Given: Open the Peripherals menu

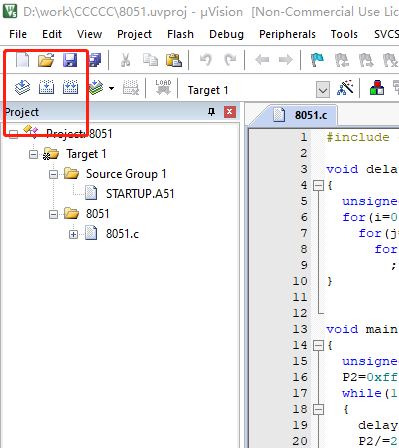Looking at the screenshot, I should click(x=287, y=34).
